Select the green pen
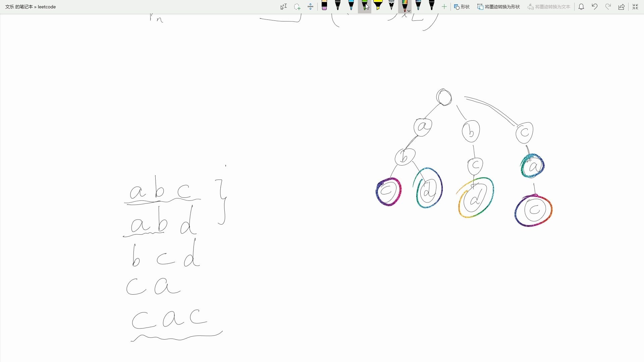This screenshot has height=362, width=644. pyautogui.click(x=365, y=5)
